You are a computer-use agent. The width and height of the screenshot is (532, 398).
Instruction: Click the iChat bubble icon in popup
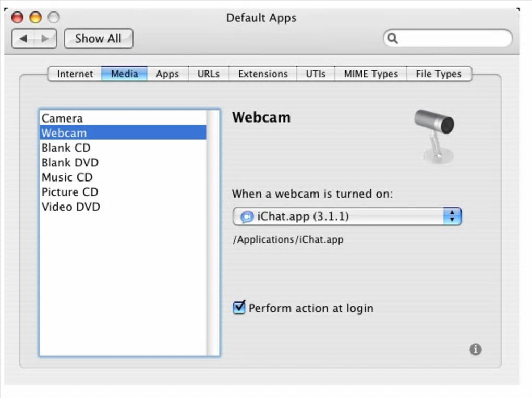coord(247,216)
